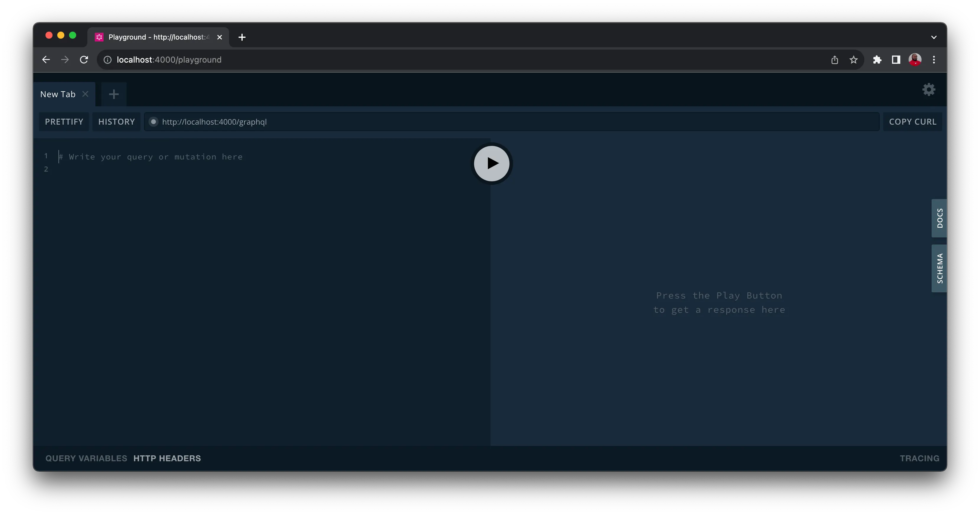This screenshot has height=515, width=980.
Task: Go back in browser history
Action: click(x=46, y=60)
